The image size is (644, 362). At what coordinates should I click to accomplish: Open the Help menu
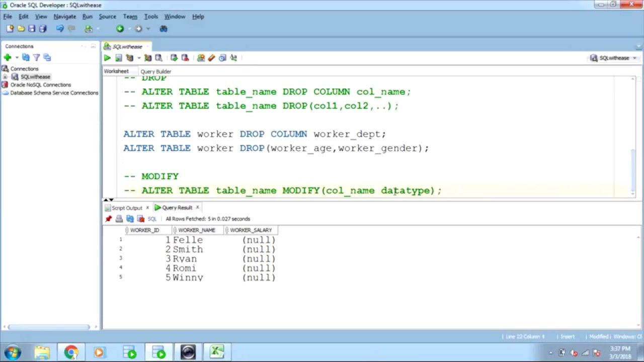198,17
